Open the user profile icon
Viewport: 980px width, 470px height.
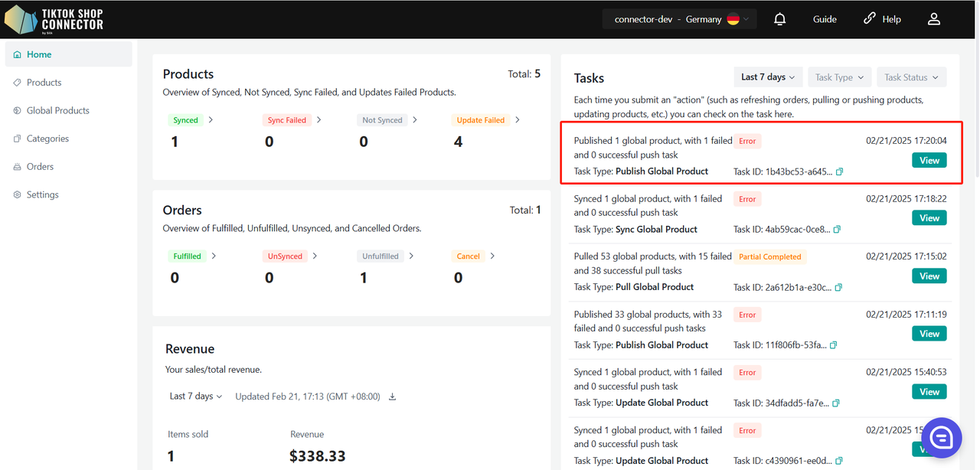tap(933, 19)
